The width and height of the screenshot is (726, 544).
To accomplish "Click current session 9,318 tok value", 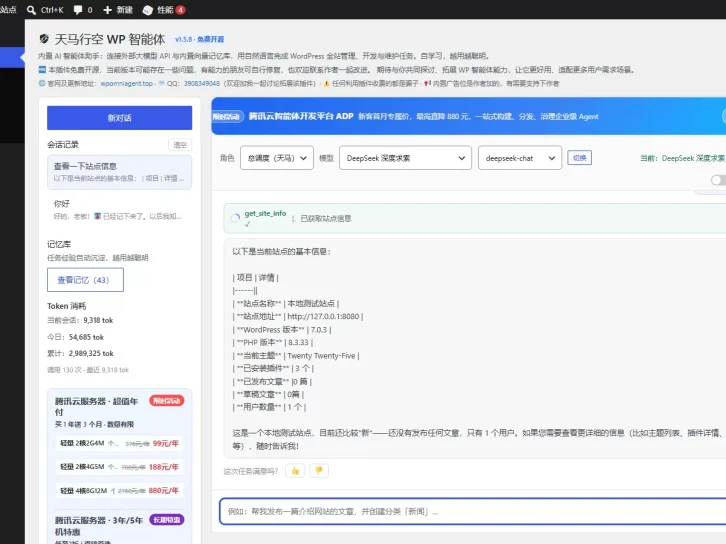I will point(98,320).
